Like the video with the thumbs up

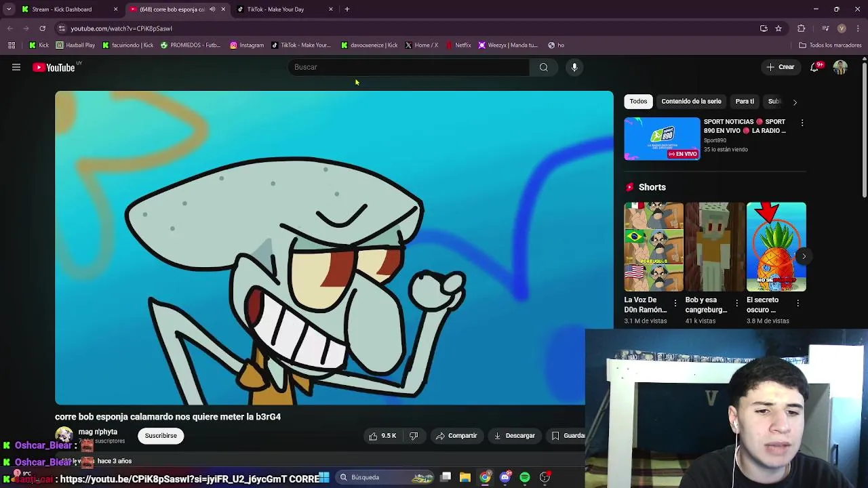click(x=382, y=436)
